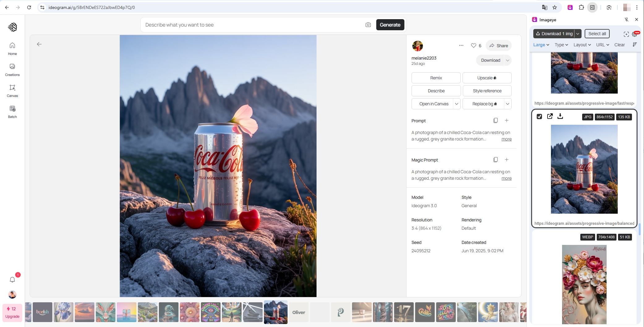Click the Download button in details panel
The width and height of the screenshot is (644, 327).
point(490,60)
